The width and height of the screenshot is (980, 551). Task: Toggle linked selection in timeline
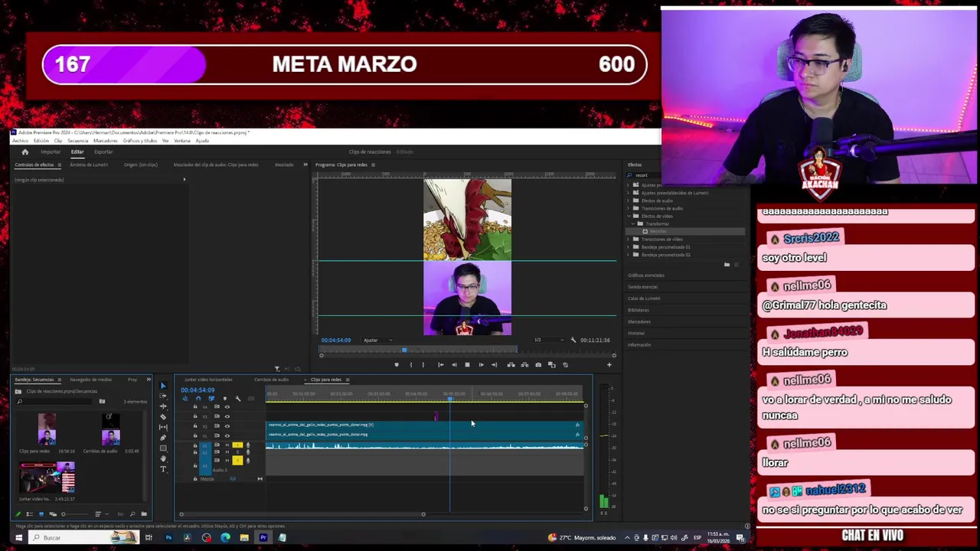coord(211,398)
